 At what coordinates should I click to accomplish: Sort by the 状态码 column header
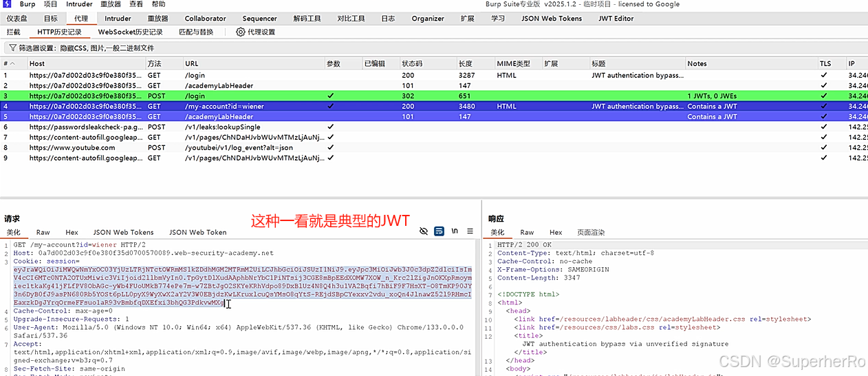tap(428, 63)
